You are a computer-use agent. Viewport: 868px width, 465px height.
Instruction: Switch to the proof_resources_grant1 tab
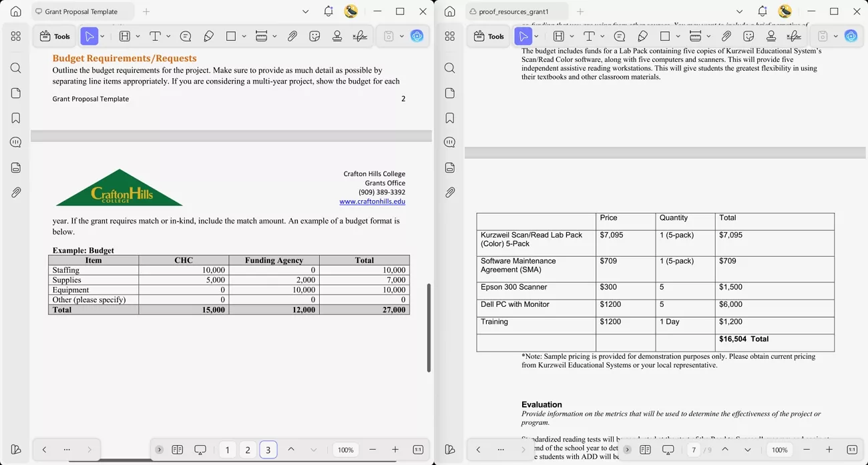pos(514,11)
